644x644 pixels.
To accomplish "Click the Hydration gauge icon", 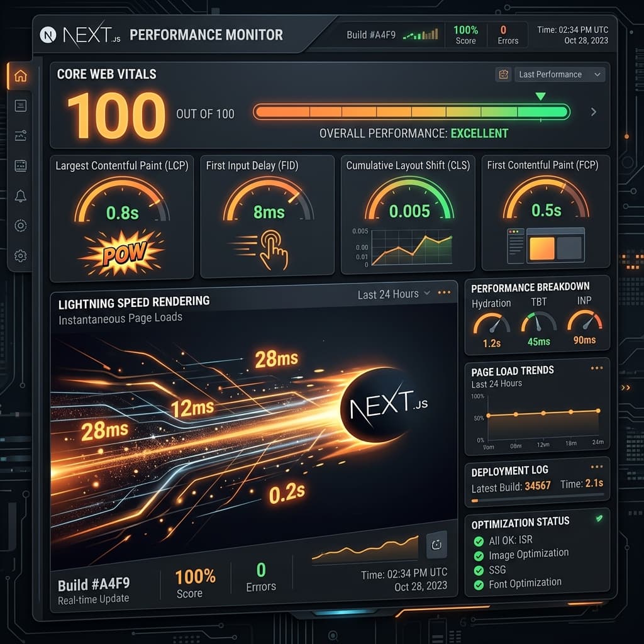I will [x=491, y=323].
